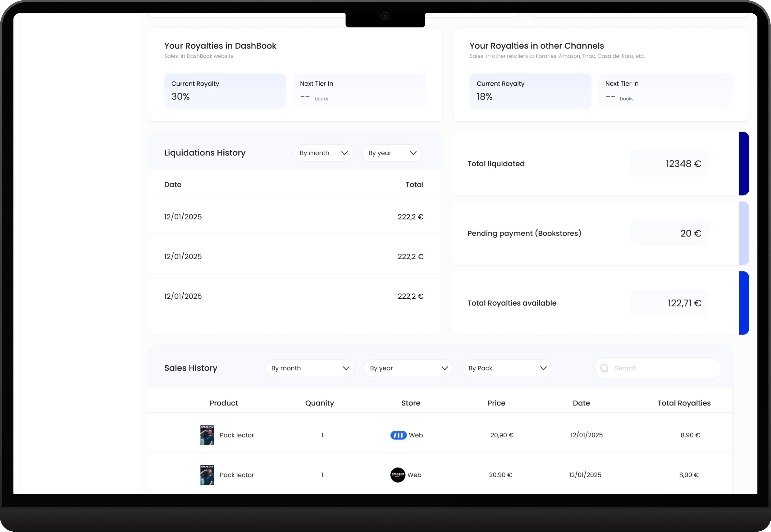Click the search magnifier icon in Sales History
This screenshot has width=771, height=532.
604,368
